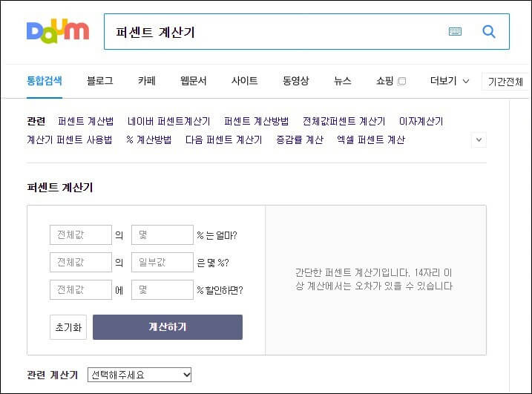Click related search 엑셀 퍼센트 계산
532x394 pixels.
click(371, 139)
